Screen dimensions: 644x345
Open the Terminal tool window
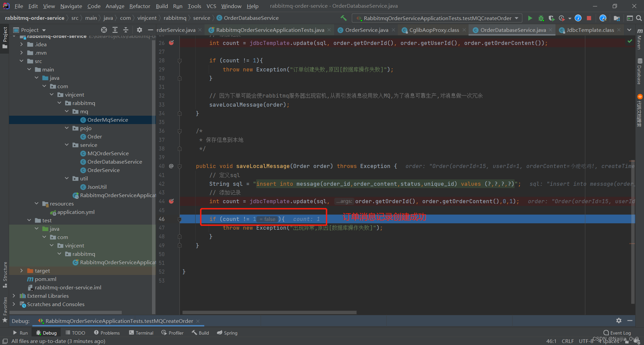point(141,333)
